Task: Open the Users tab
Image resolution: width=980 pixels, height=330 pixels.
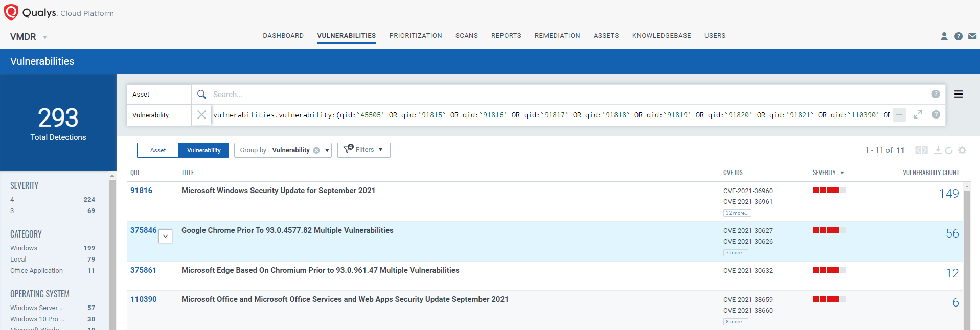Action: click(x=715, y=36)
